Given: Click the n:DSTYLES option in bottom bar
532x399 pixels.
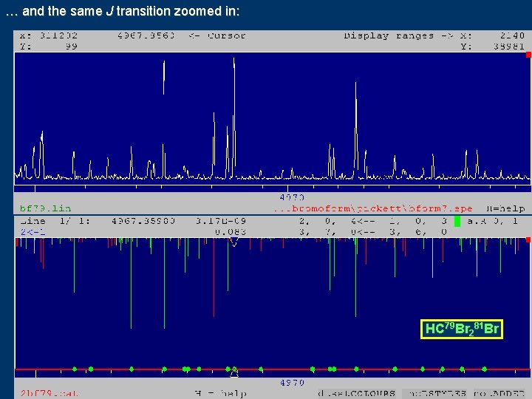Looking at the screenshot, I should (x=434, y=394).
